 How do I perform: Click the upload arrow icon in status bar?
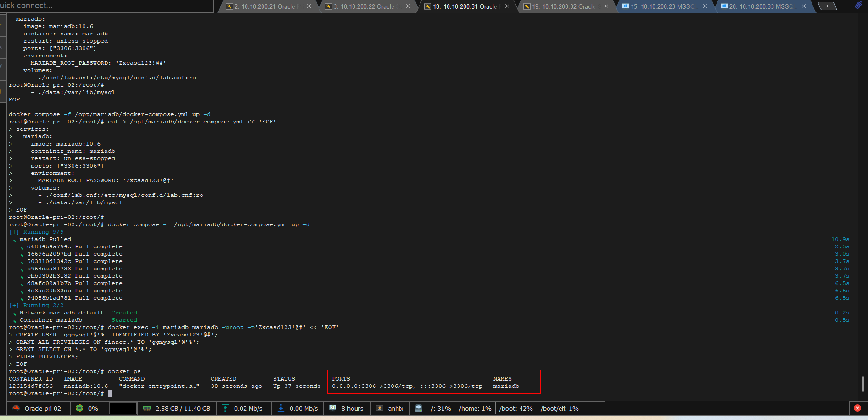(x=225, y=408)
